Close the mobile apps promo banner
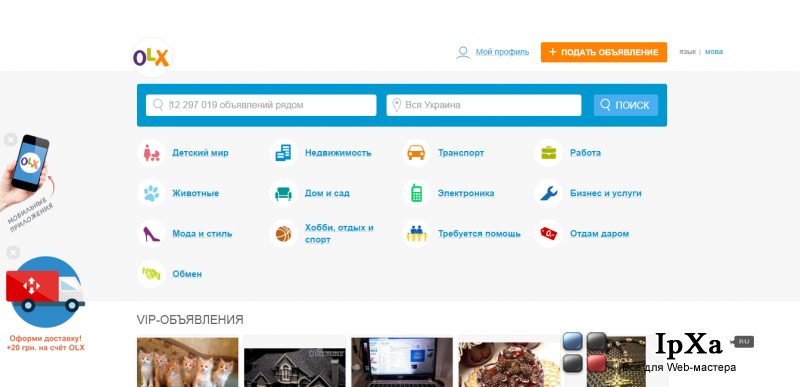Screen dimensions: 800x387 [x=11, y=140]
